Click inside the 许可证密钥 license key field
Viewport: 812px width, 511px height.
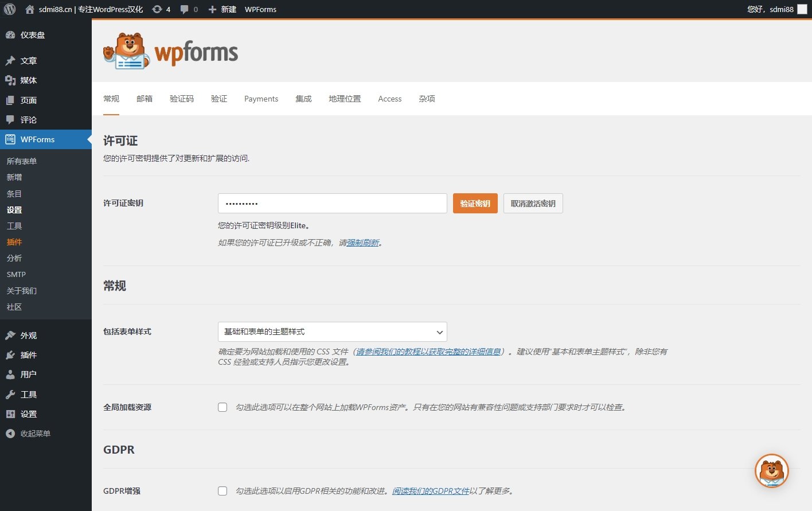point(332,203)
